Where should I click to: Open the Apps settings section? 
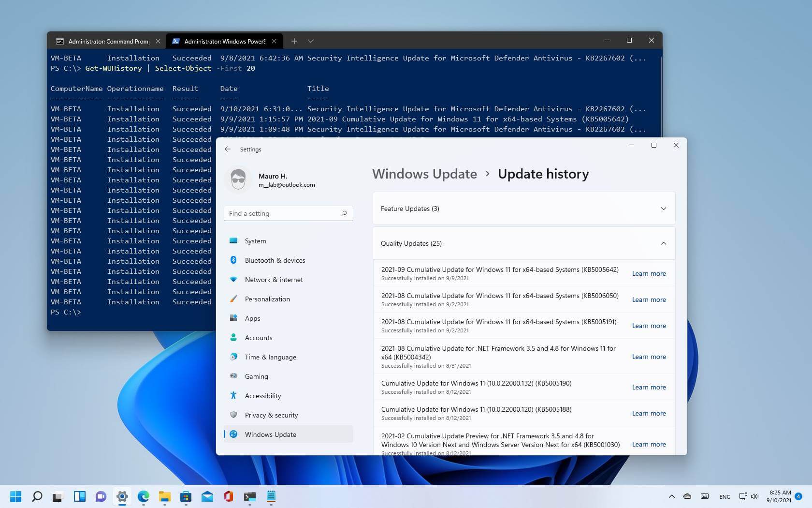coord(252,318)
